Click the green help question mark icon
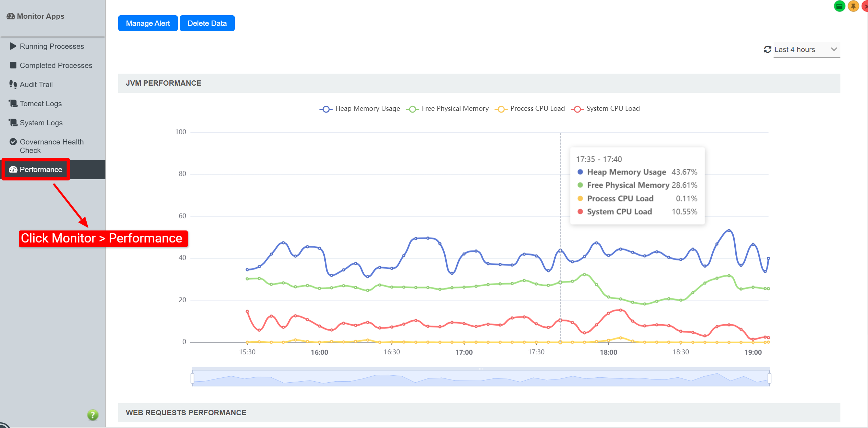Image resolution: width=868 pixels, height=428 pixels. click(x=93, y=415)
